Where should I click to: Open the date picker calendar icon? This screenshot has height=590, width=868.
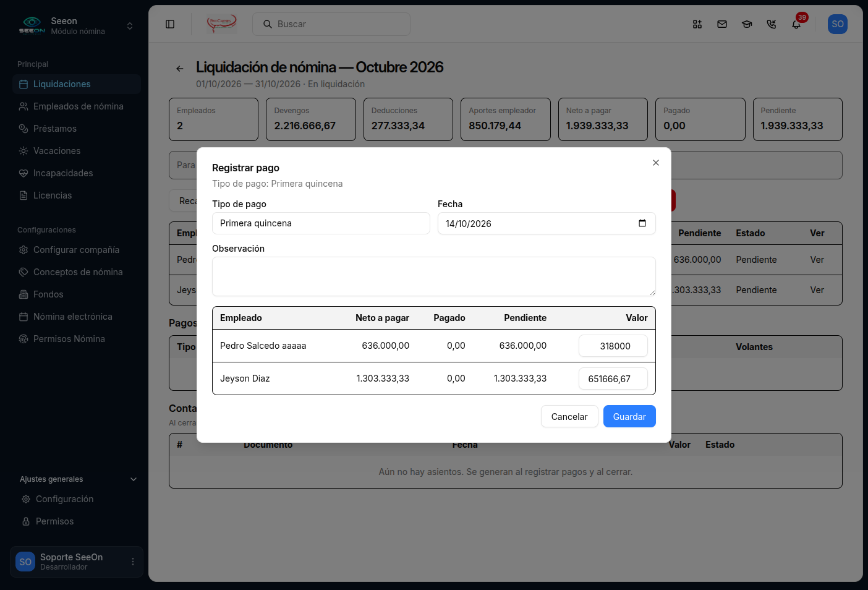click(x=642, y=223)
